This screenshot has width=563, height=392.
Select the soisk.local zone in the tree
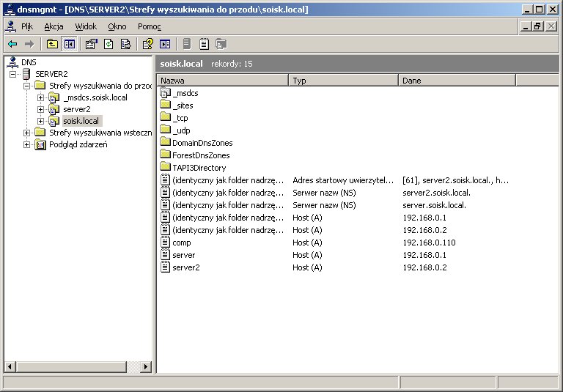pos(81,121)
